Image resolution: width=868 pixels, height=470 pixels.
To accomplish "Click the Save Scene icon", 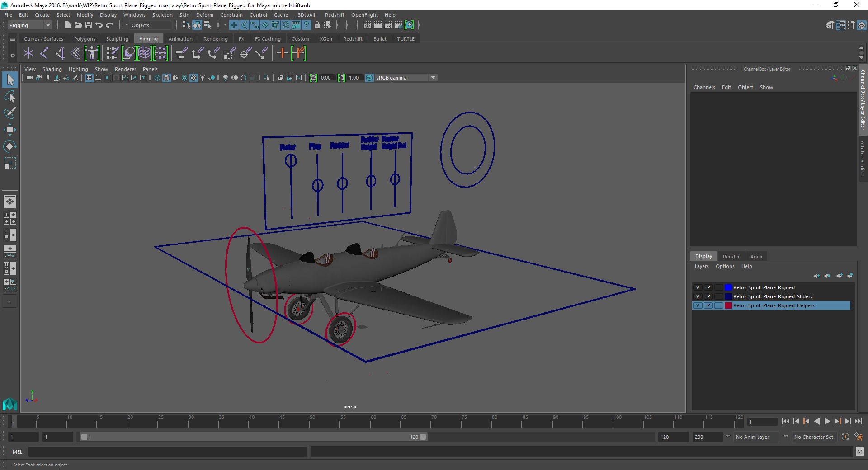I will point(89,25).
